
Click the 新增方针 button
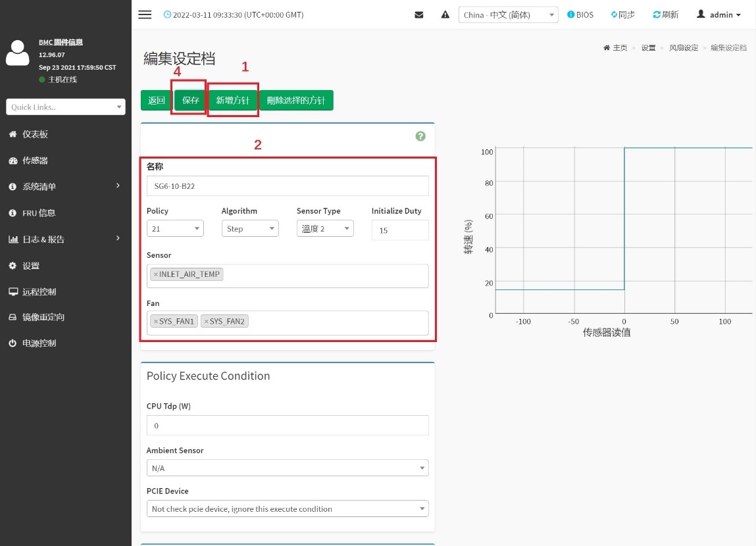[233, 101]
